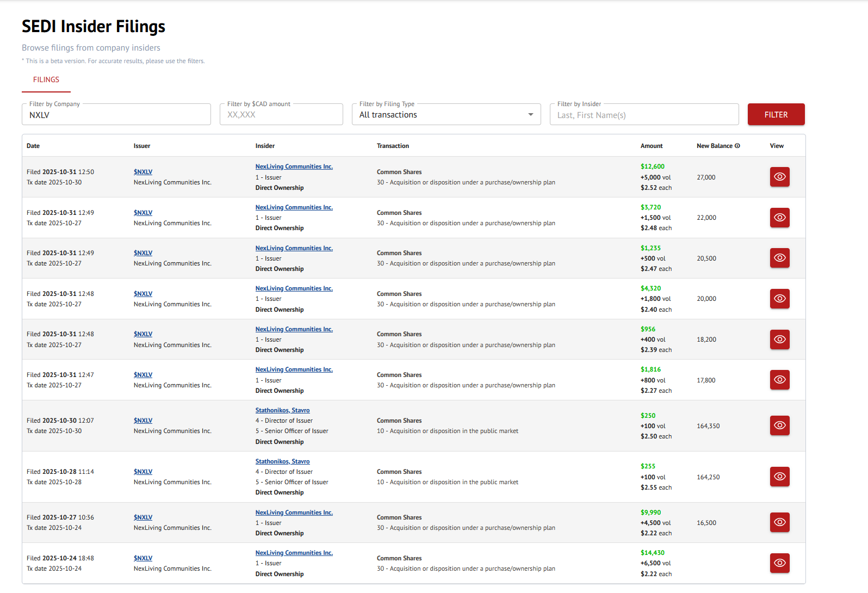Click Stathonikos, Stavro link on the $255 row
The width and height of the screenshot is (868, 593).
(x=283, y=461)
